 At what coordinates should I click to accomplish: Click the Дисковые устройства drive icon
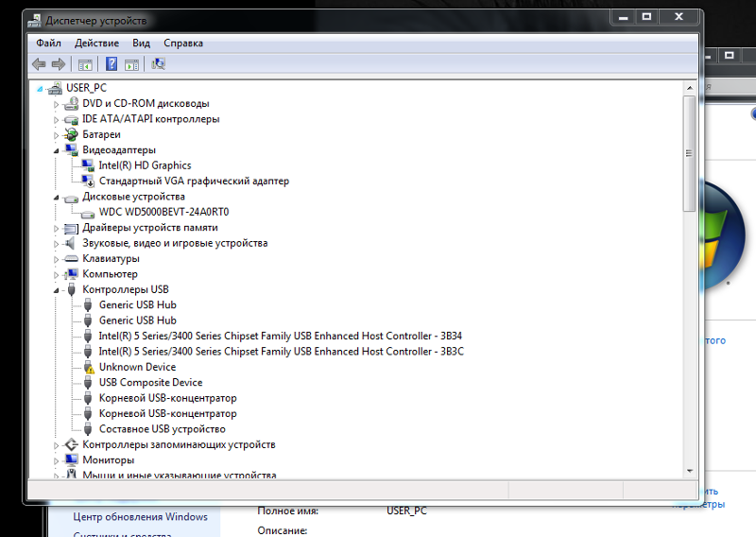pyautogui.click(x=72, y=198)
